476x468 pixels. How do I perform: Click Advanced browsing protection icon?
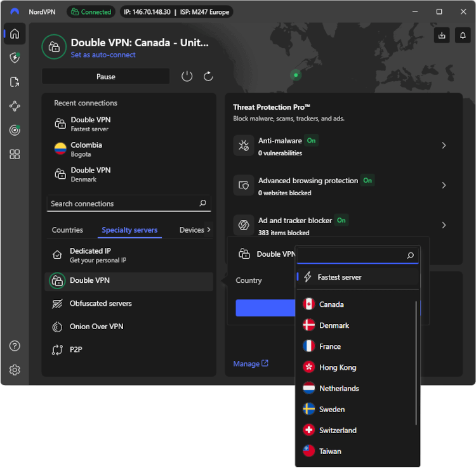tap(244, 185)
